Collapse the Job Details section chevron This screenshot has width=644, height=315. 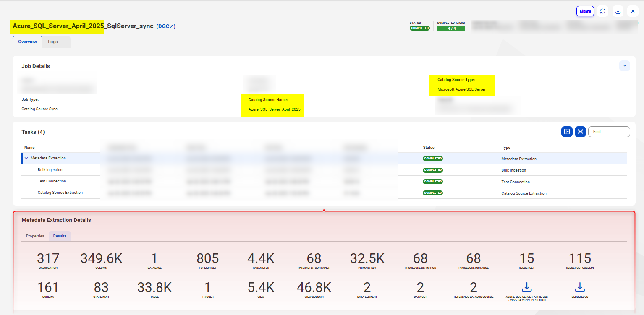tap(625, 66)
